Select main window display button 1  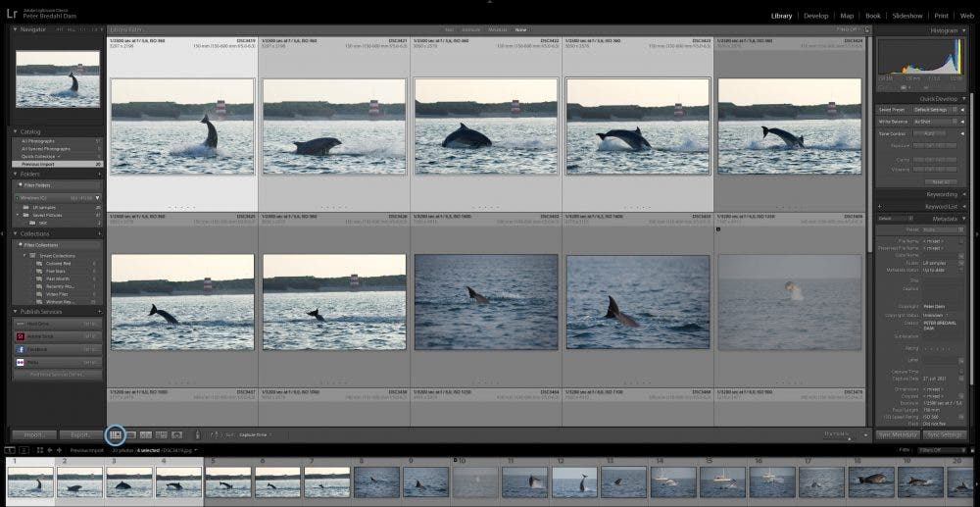(11, 450)
